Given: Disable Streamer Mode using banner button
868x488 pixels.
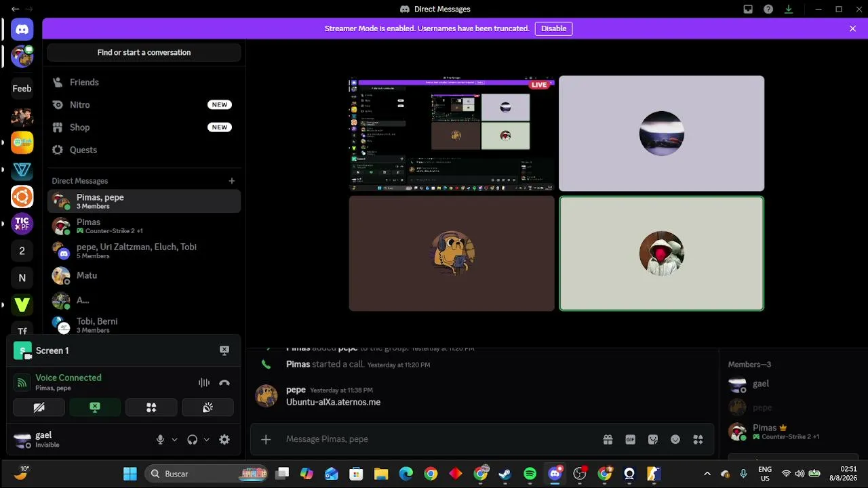Looking at the screenshot, I should tap(553, 28).
